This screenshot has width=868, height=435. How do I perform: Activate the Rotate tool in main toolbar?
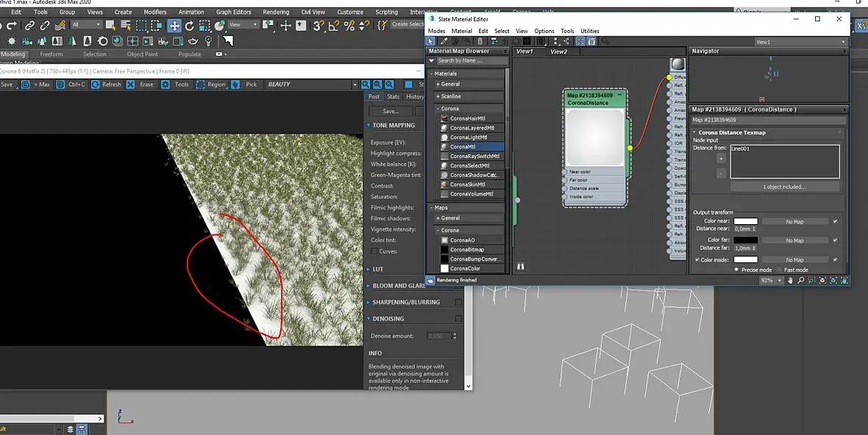pyautogui.click(x=189, y=26)
